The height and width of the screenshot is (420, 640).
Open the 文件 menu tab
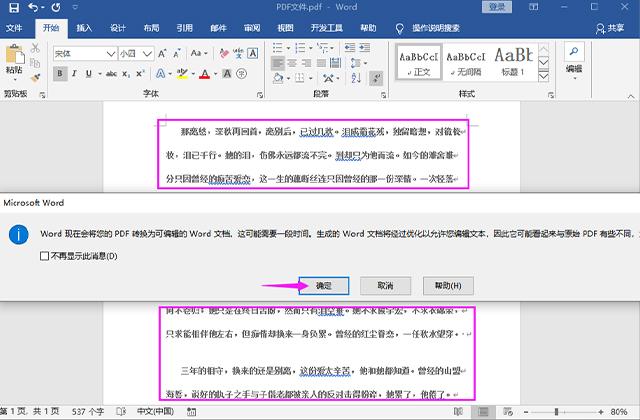(14, 28)
